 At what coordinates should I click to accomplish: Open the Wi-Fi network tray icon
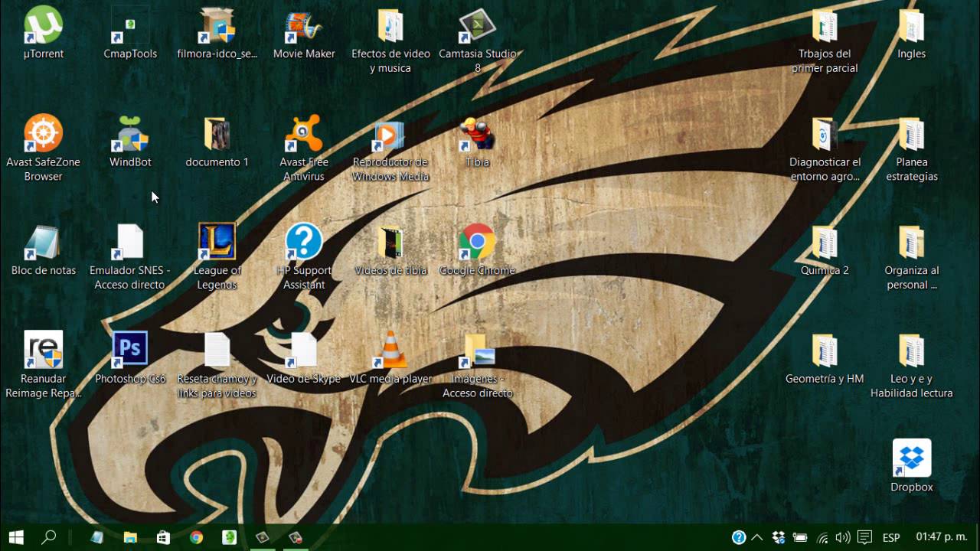pyautogui.click(x=822, y=537)
